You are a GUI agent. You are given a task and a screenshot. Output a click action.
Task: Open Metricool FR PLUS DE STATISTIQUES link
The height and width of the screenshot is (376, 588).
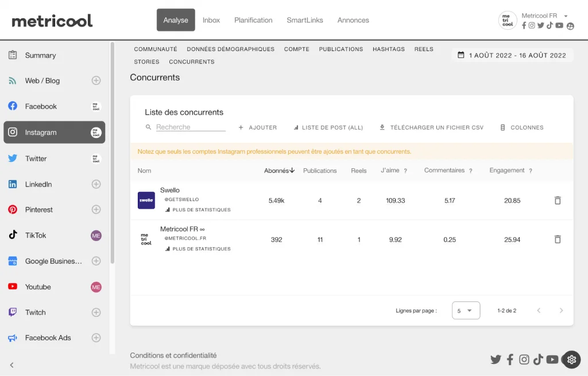pos(198,249)
